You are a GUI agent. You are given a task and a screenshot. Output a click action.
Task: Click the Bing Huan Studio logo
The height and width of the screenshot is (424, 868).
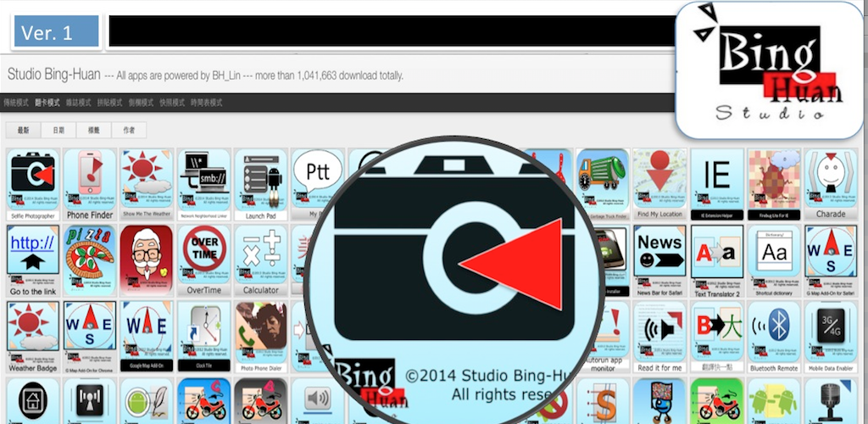click(x=770, y=70)
